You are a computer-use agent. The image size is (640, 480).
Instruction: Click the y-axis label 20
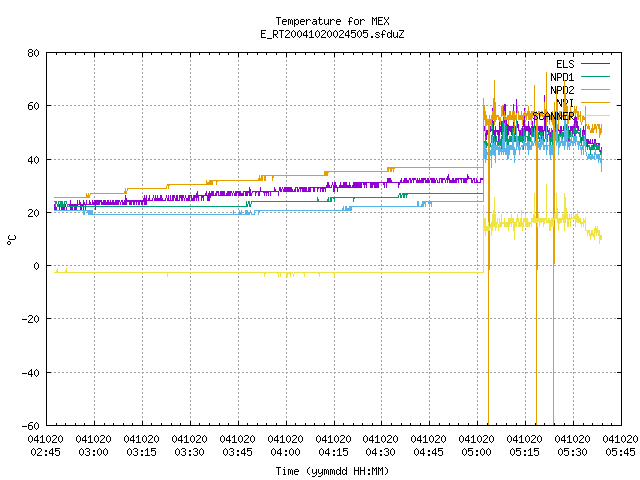click(34, 213)
